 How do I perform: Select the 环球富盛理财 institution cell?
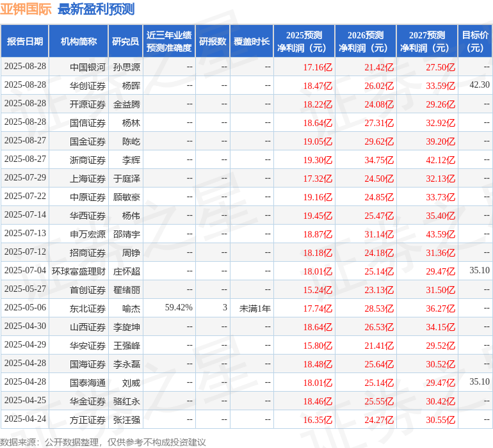tap(79, 271)
